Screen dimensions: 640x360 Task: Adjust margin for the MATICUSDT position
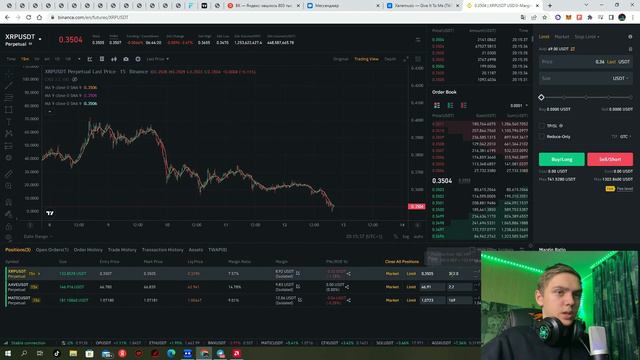pyautogui.click(x=300, y=300)
